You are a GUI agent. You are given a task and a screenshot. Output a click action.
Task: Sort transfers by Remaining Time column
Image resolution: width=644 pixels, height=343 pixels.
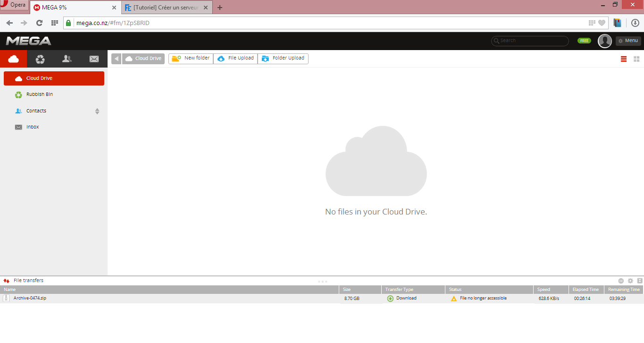click(x=624, y=290)
